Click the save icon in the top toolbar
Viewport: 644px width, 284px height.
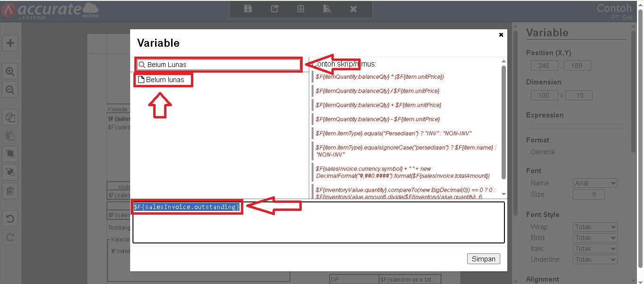(x=248, y=9)
